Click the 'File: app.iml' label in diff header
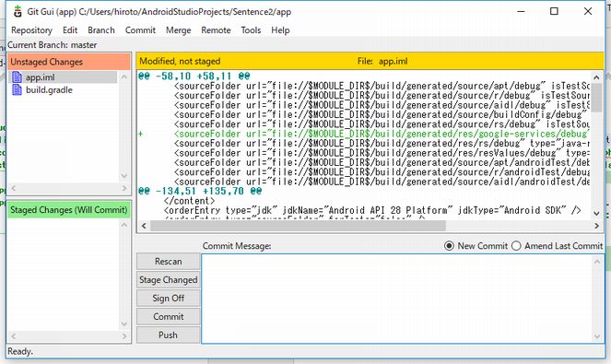The width and height of the screenshot is (611, 364). tap(382, 61)
